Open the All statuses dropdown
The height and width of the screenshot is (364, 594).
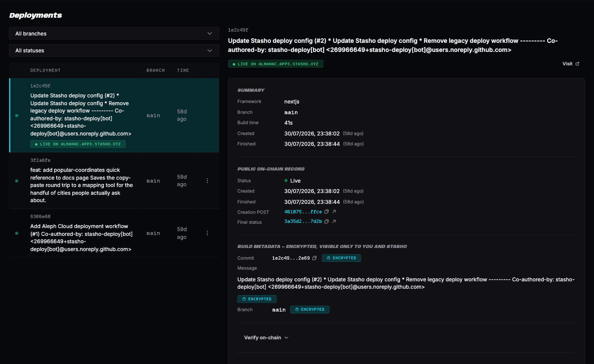coord(114,51)
